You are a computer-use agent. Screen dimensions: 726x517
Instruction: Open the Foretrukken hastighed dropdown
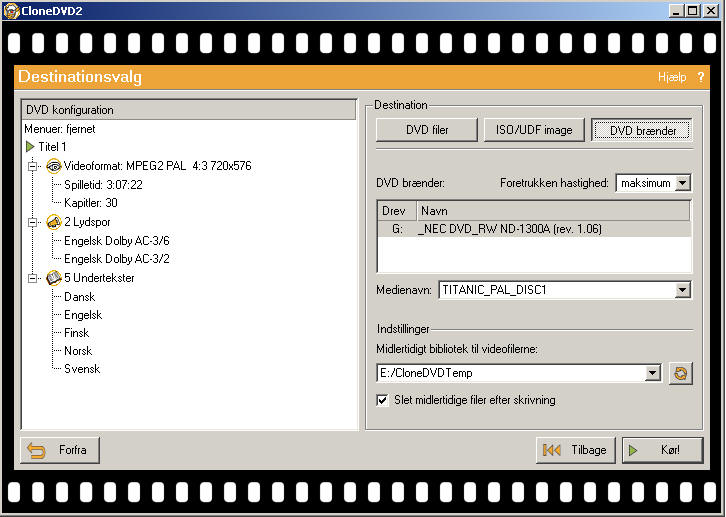pos(682,183)
